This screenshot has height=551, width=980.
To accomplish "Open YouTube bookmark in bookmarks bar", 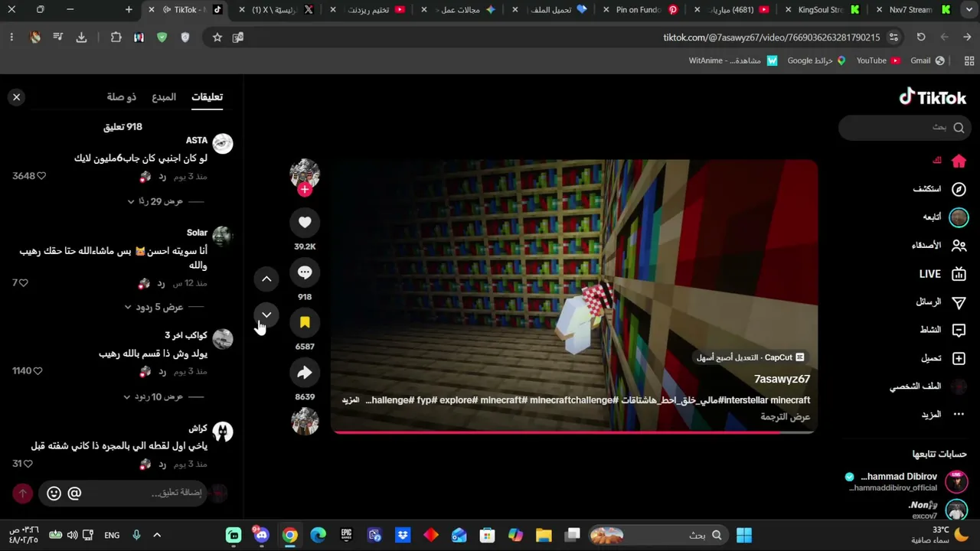I will pyautogui.click(x=878, y=60).
